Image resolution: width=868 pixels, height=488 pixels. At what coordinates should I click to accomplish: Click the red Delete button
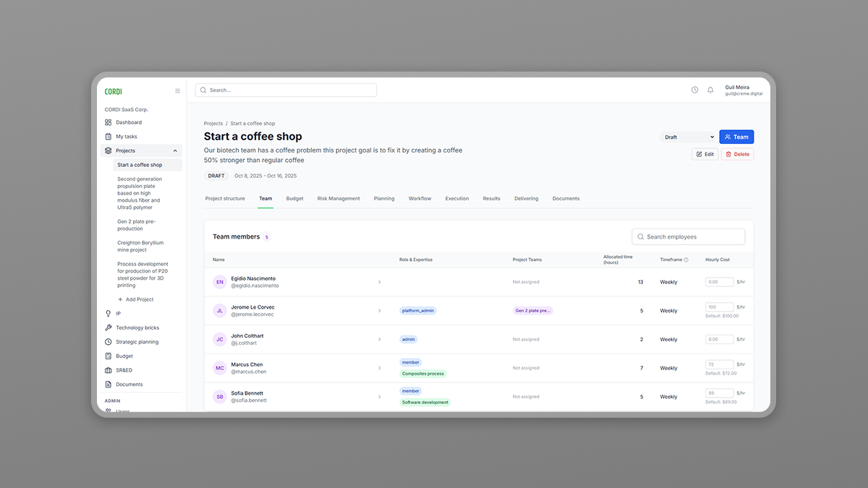pyautogui.click(x=737, y=154)
